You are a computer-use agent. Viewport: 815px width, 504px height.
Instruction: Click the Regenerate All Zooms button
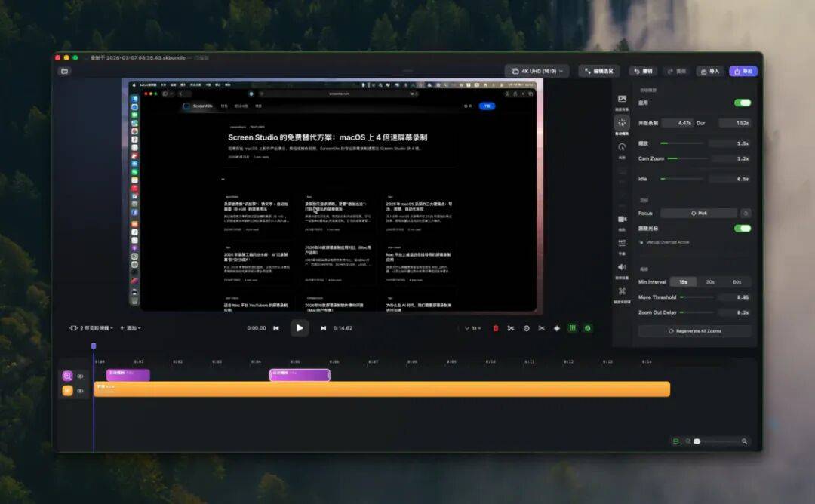point(694,331)
